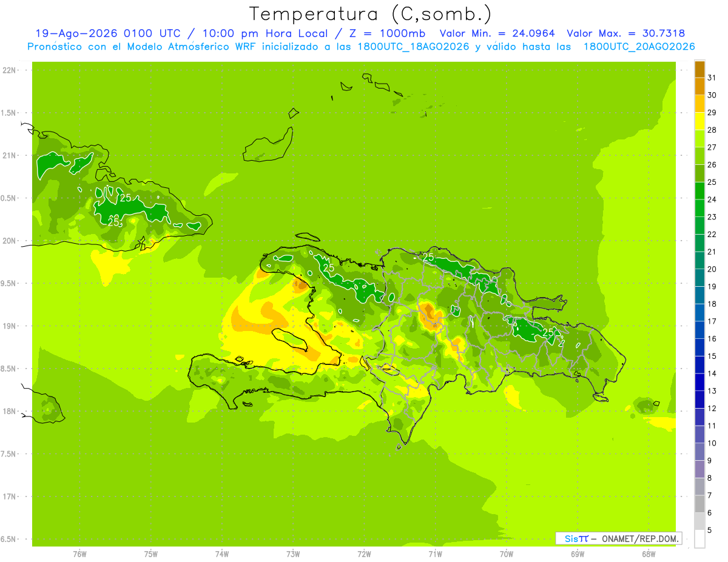
Task: Click the legend scale value "31"
Action: tap(712, 78)
